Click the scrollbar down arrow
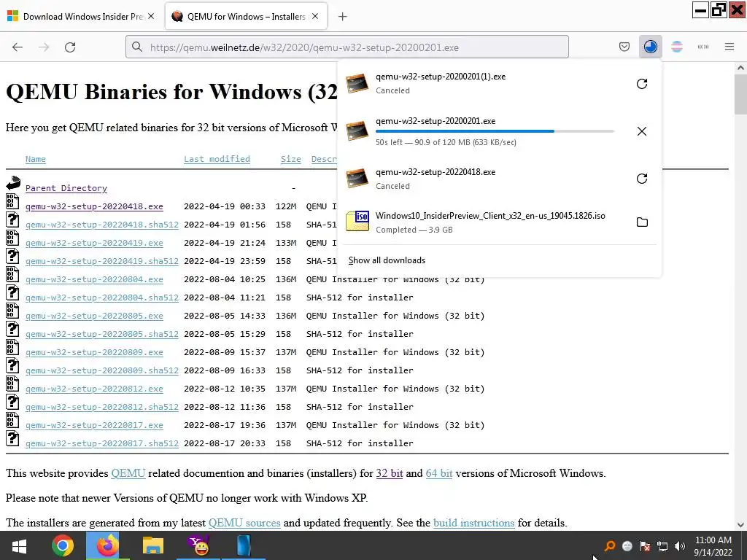The width and height of the screenshot is (747, 560). click(740, 525)
